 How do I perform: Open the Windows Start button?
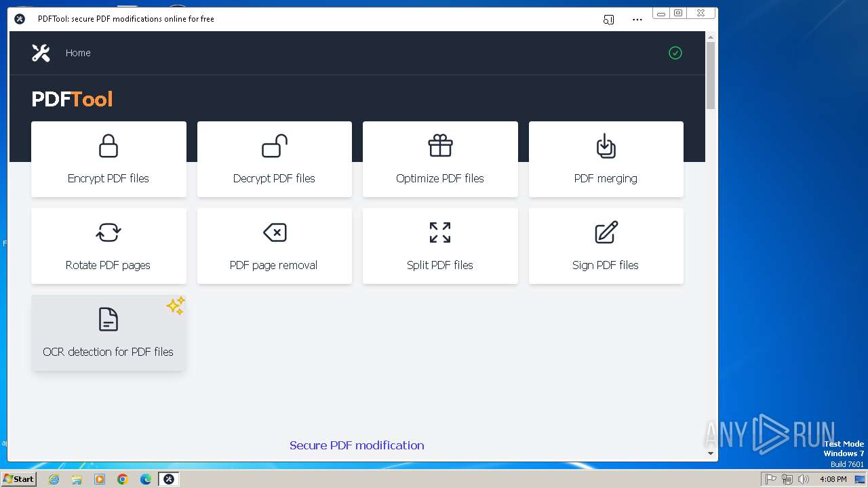coord(18,479)
